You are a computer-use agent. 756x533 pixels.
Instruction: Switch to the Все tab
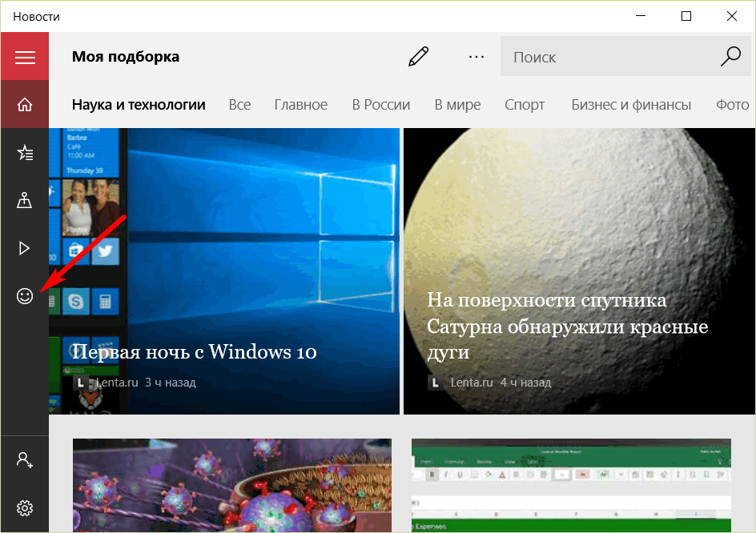[x=239, y=105]
